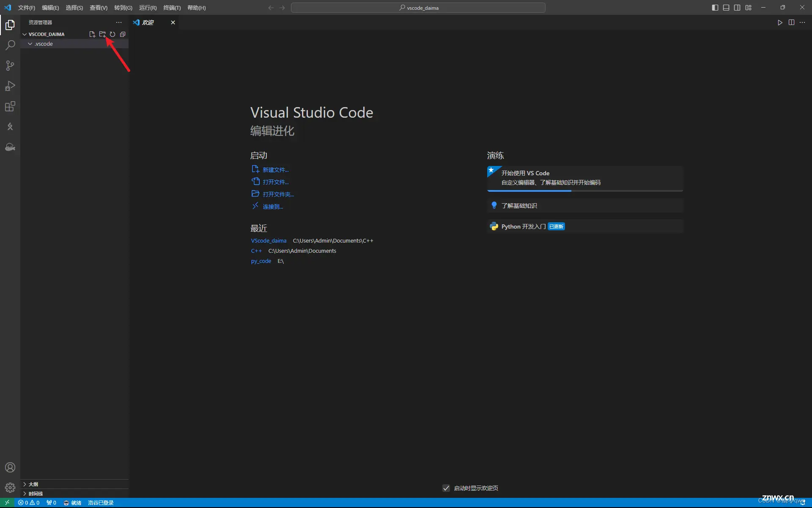Click the vscode_daima command search box
The image size is (812, 508).
click(418, 8)
